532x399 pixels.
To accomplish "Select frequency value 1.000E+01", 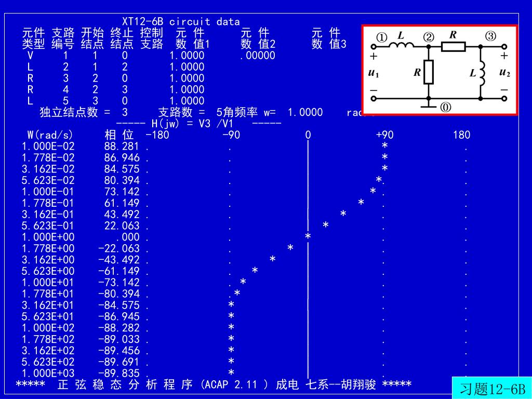I will [x=48, y=283].
